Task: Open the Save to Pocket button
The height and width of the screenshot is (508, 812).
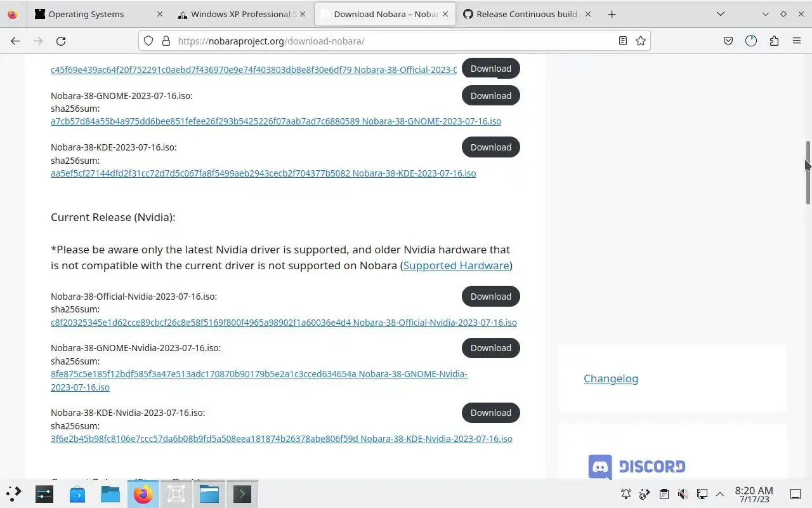Action: [728, 41]
